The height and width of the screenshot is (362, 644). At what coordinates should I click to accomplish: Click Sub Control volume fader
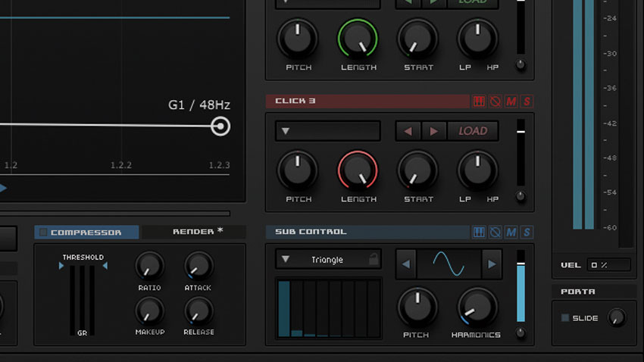[521, 286]
